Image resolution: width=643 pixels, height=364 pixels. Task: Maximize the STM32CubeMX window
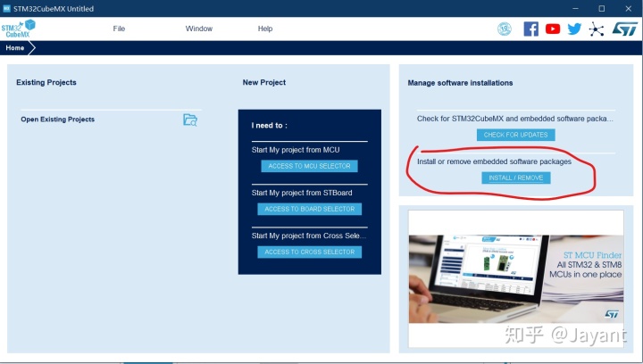coord(602,8)
